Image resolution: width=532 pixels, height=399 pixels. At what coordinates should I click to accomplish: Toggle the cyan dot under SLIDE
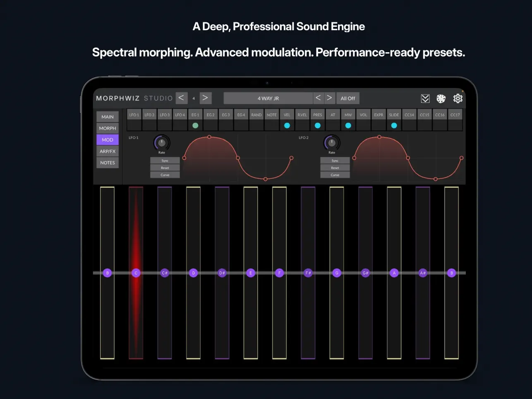tap(394, 125)
